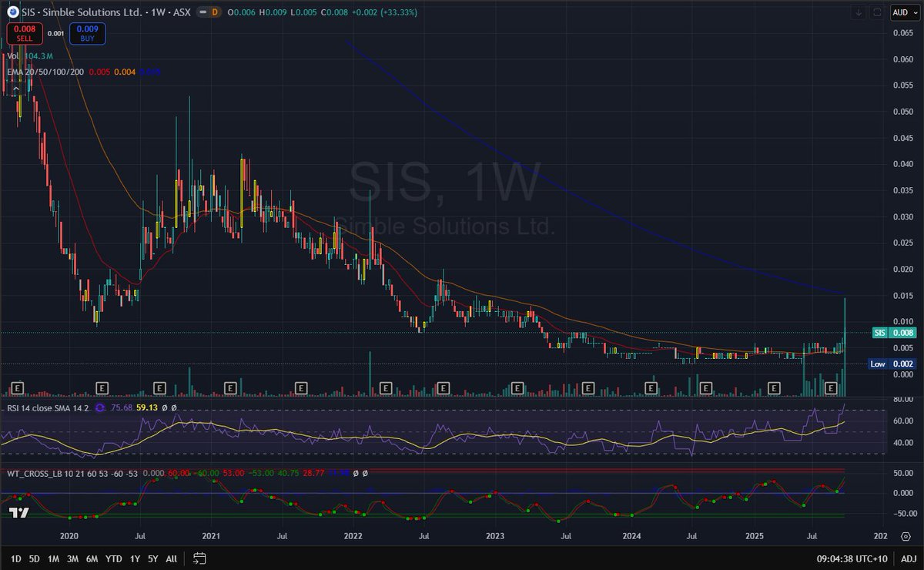Click the bracket frame icon beside AUD
The height and width of the screenshot is (570, 924).
[877, 12]
